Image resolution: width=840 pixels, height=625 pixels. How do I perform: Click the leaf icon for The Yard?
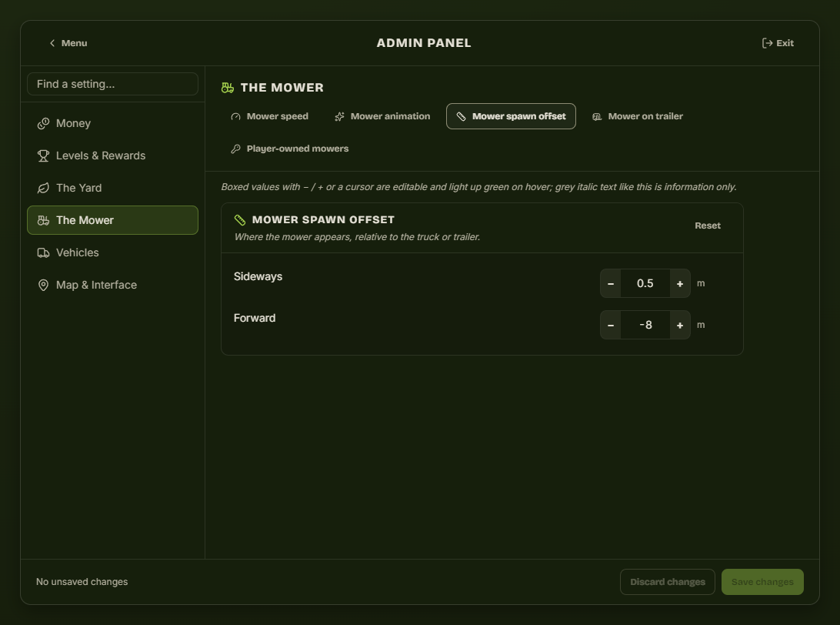click(x=43, y=188)
